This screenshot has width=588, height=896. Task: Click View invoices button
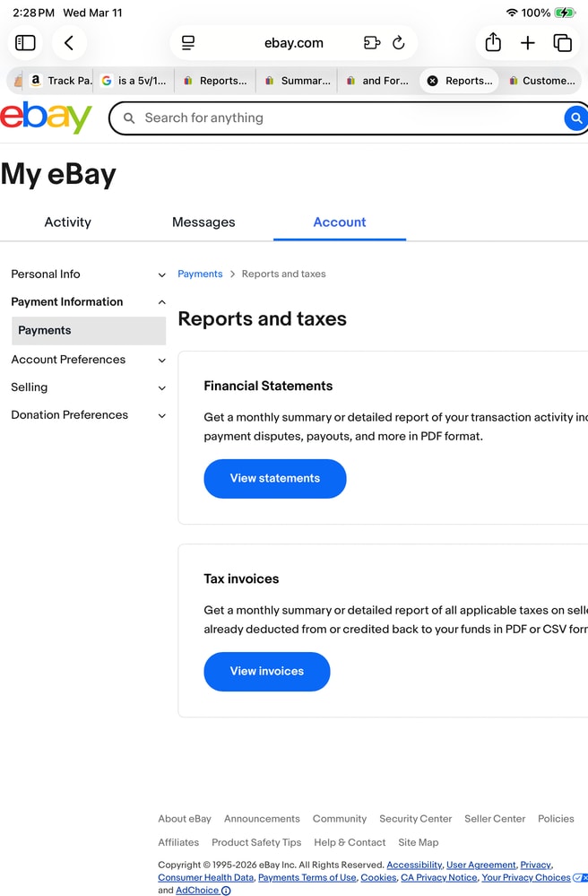click(x=266, y=672)
